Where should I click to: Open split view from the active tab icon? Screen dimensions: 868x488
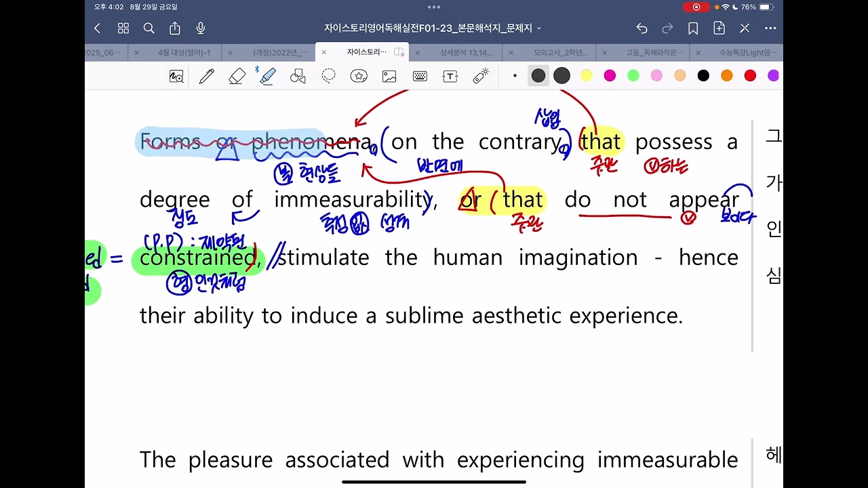399,52
